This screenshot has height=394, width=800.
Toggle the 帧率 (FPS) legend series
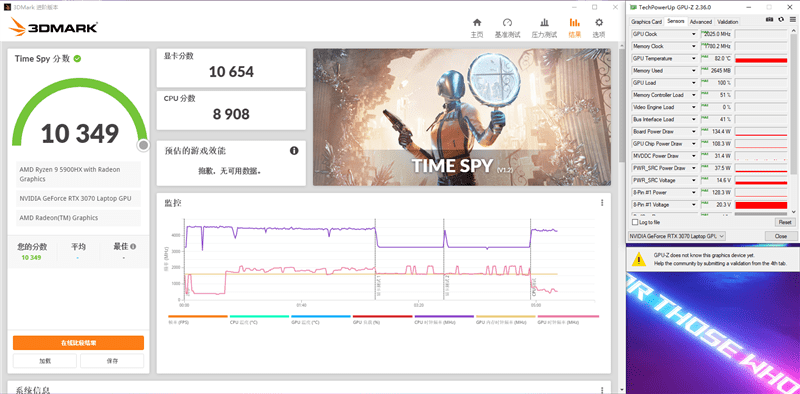(197, 319)
